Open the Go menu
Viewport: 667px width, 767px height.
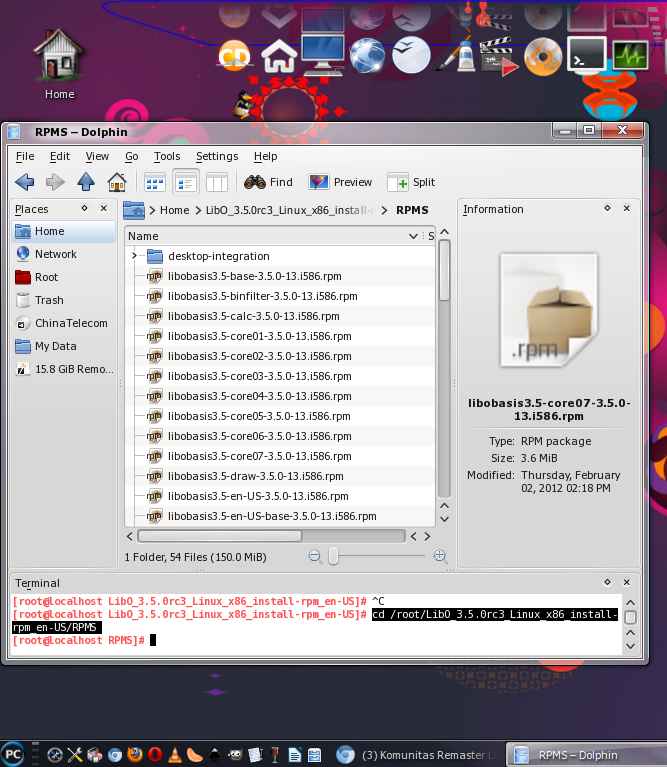[x=132, y=156]
